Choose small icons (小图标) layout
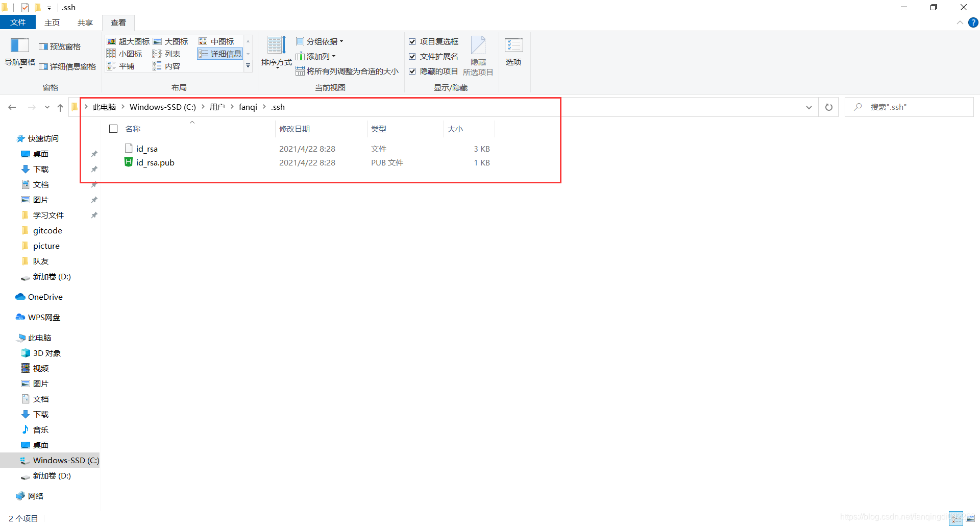980x526 pixels. 125,54
